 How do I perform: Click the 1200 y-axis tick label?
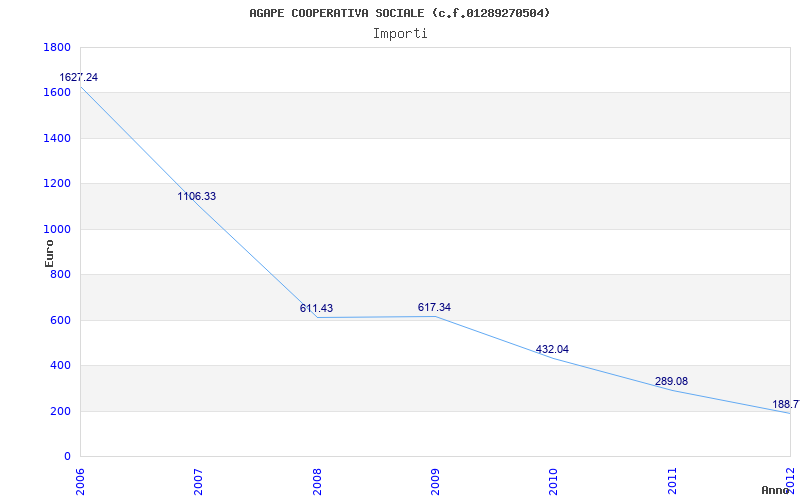(57, 184)
